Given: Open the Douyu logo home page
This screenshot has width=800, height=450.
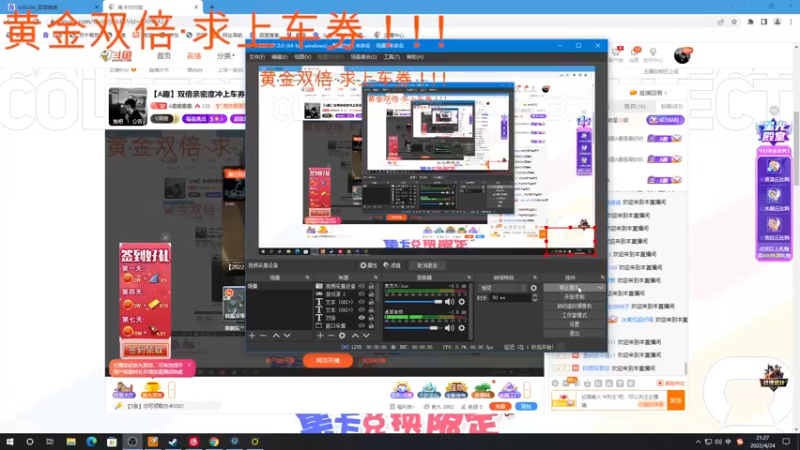Looking at the screenshot, I should tap(116, 55).
